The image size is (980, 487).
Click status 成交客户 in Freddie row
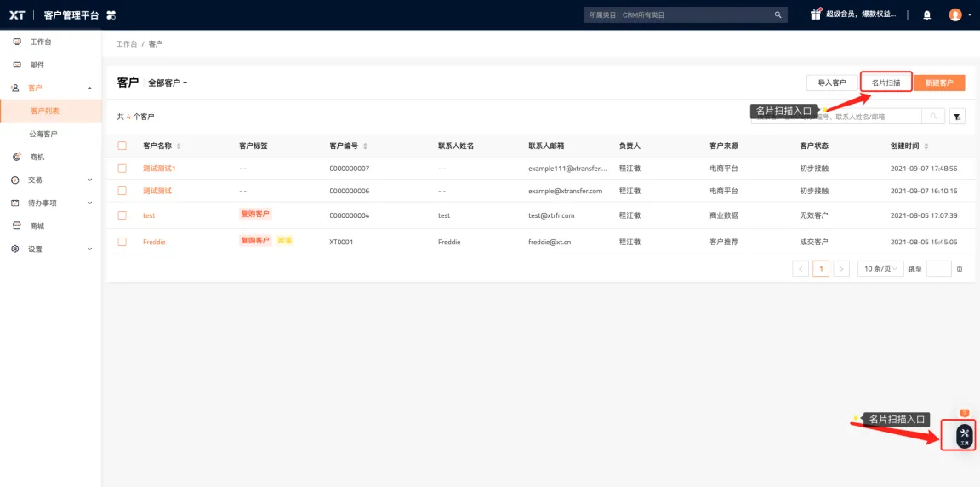(x=814, y=242)
